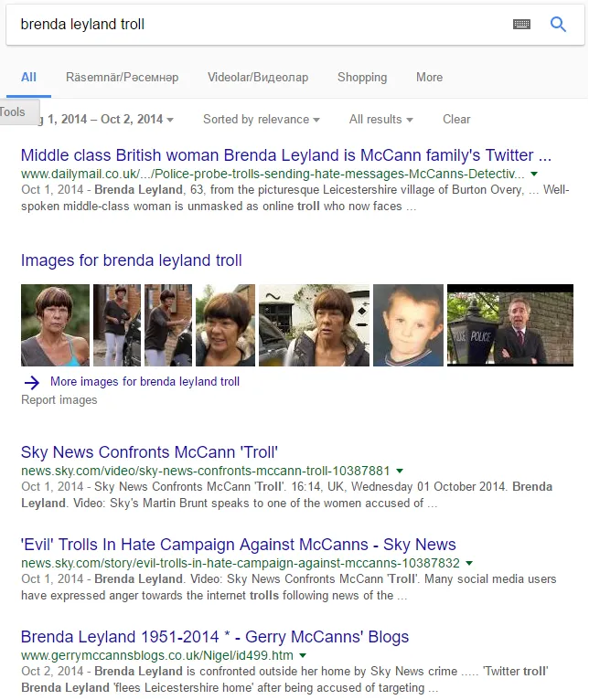Click the blue magnifying glass search icon
The image size is (589, 700).
(x=558, y=24)
